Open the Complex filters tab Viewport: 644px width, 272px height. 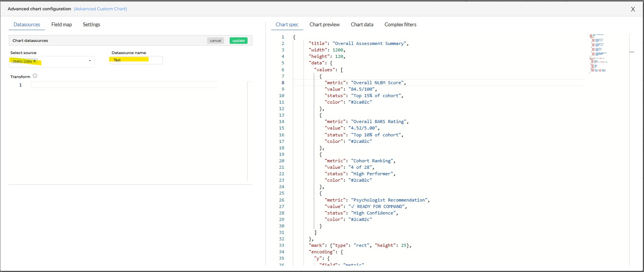click(400, 24)
